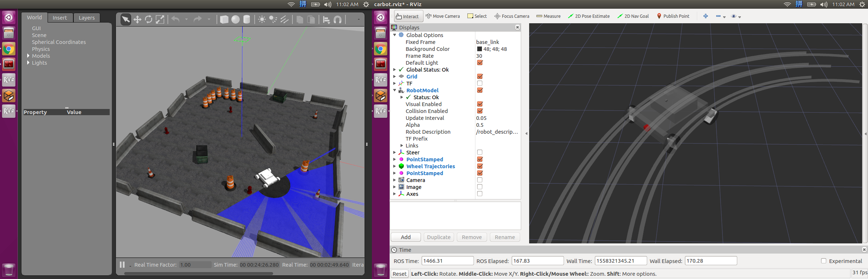Click the 2D Nav Goal tool

coord(633,16)
